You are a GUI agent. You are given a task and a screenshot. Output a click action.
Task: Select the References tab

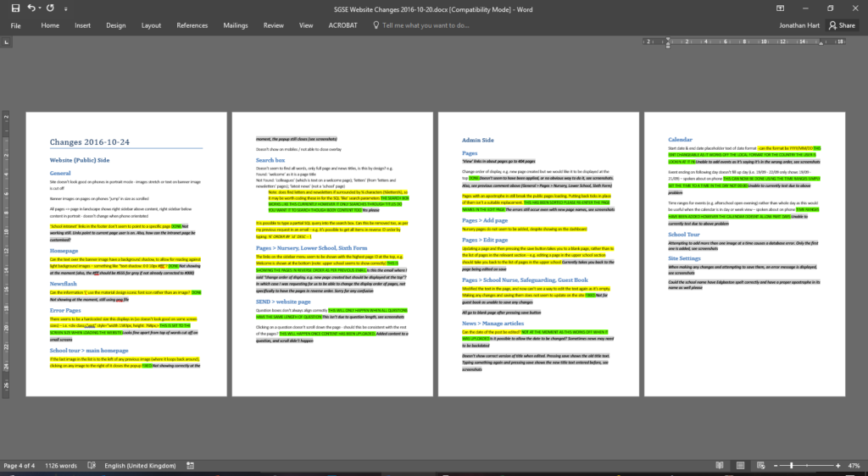click(192, 25)
